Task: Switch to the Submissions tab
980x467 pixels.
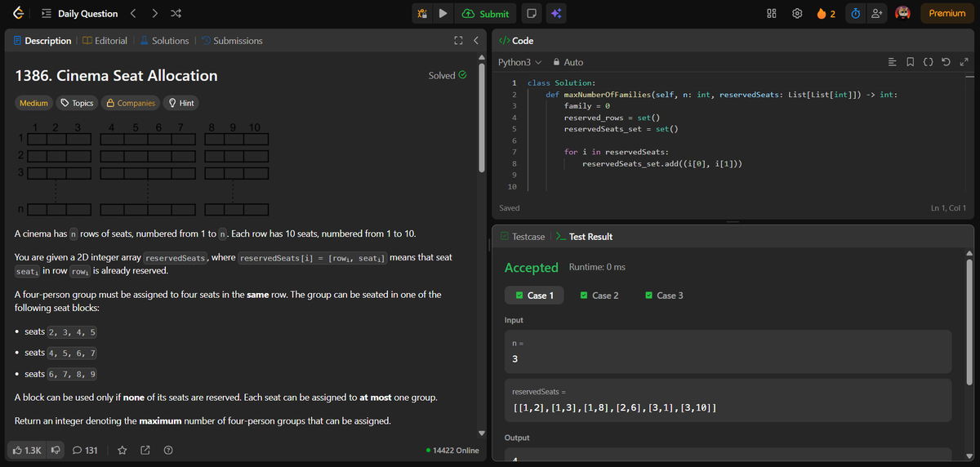Action: [x=232, y=41]
